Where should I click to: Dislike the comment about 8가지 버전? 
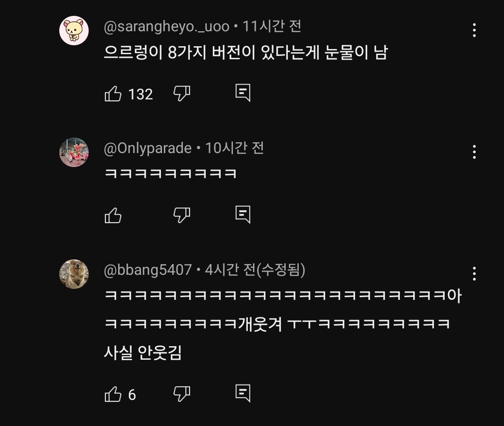182,93
